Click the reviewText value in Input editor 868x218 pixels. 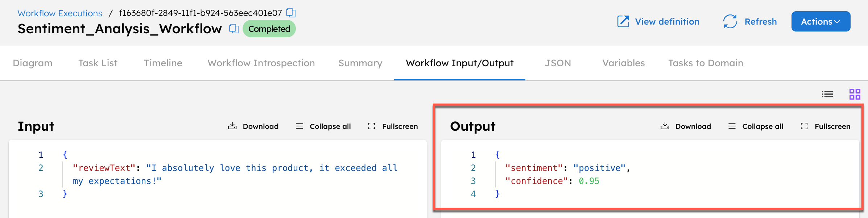click(271, 168)
